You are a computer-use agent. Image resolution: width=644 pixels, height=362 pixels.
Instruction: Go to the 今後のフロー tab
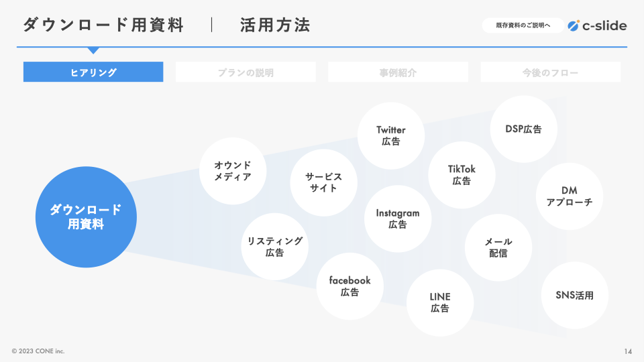(550, 72)
